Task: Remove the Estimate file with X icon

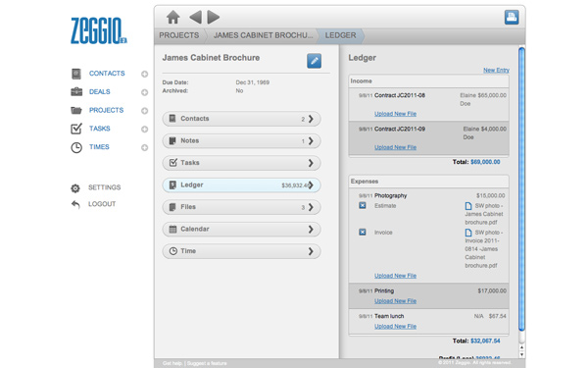Action: click(x=363, y=205)
